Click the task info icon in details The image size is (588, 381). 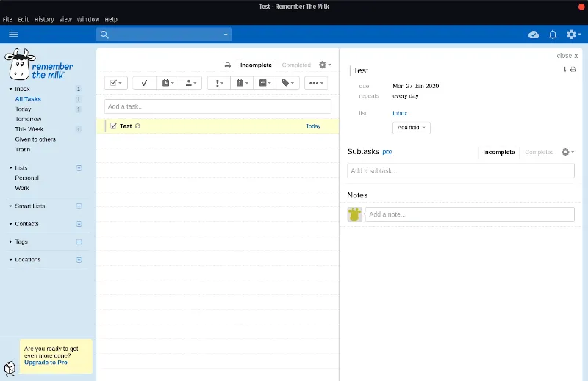[x=564, y=69]
